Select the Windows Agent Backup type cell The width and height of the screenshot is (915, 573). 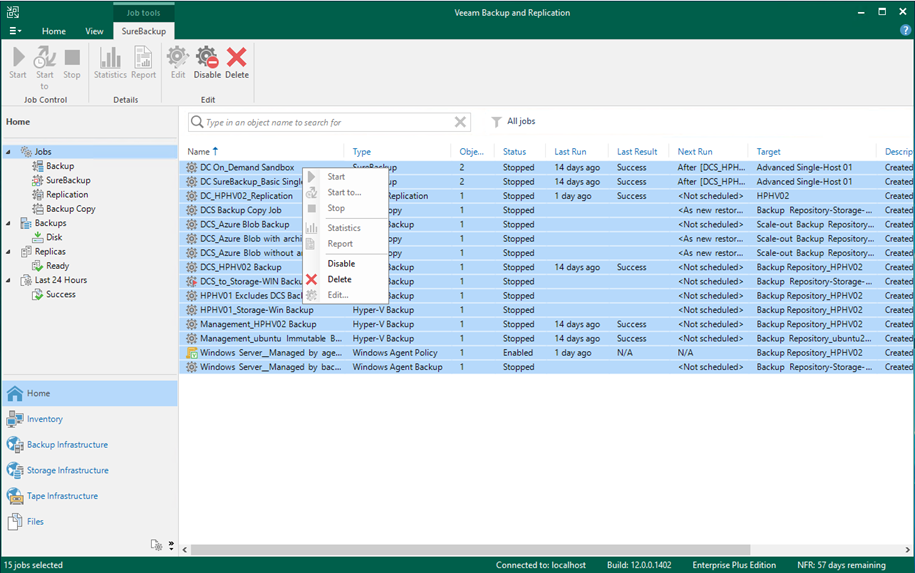(x=397, y=367)
